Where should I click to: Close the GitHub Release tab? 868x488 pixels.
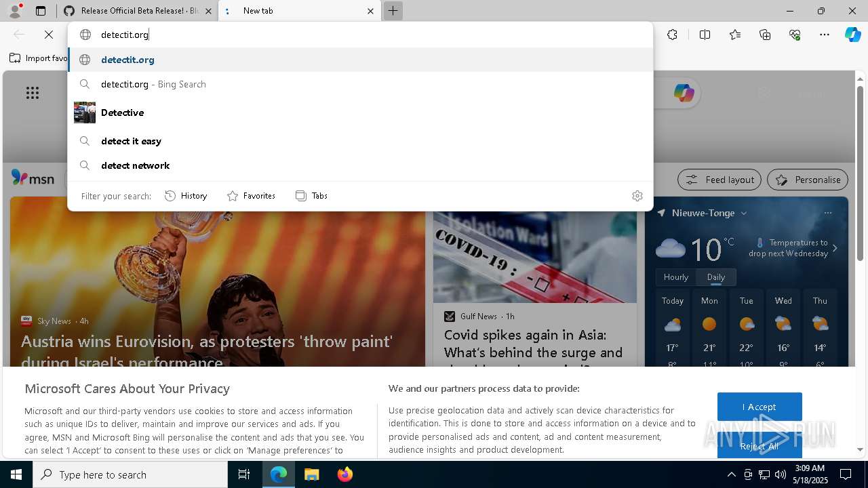point(208,11)
